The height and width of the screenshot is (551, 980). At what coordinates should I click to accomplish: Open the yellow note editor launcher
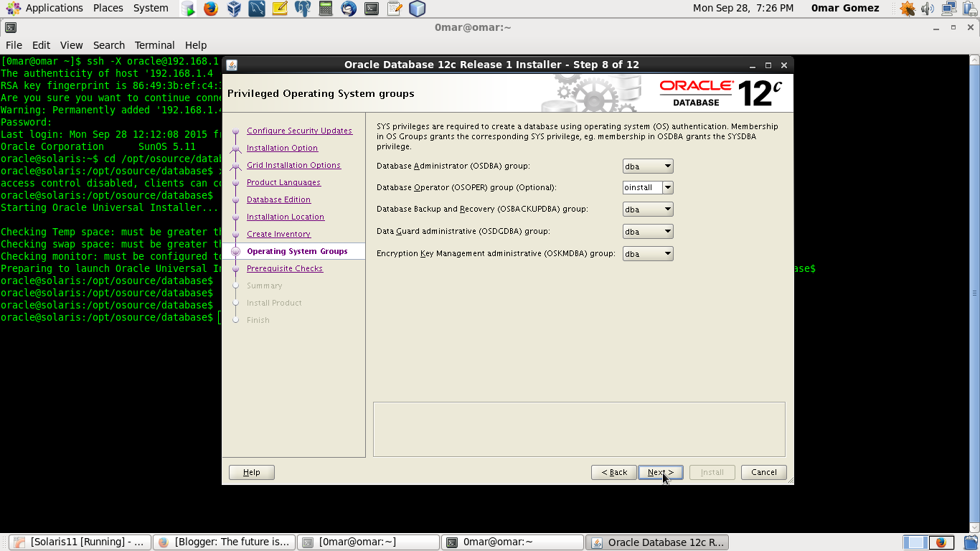click(279, 9)
